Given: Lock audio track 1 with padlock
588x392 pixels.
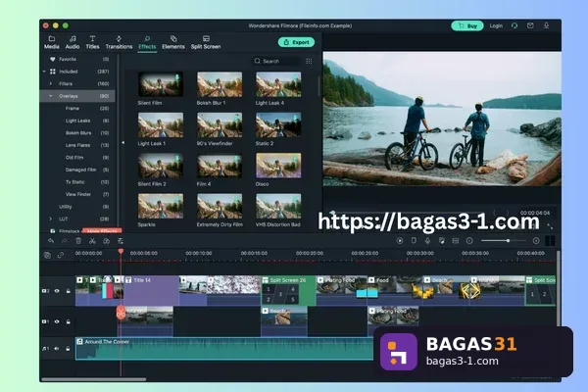Looking at the screenshot, I should (x=68, y=349).
